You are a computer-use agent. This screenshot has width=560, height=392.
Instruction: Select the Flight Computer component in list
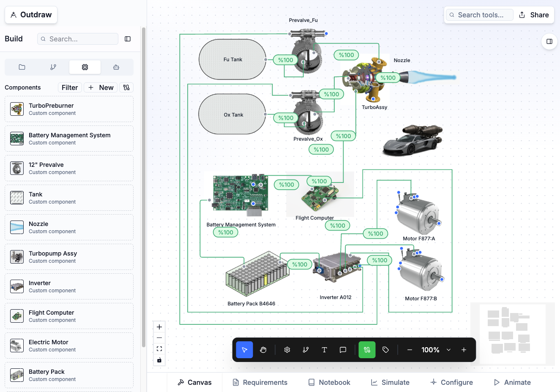pyautogui.click(x=69, y=316)
